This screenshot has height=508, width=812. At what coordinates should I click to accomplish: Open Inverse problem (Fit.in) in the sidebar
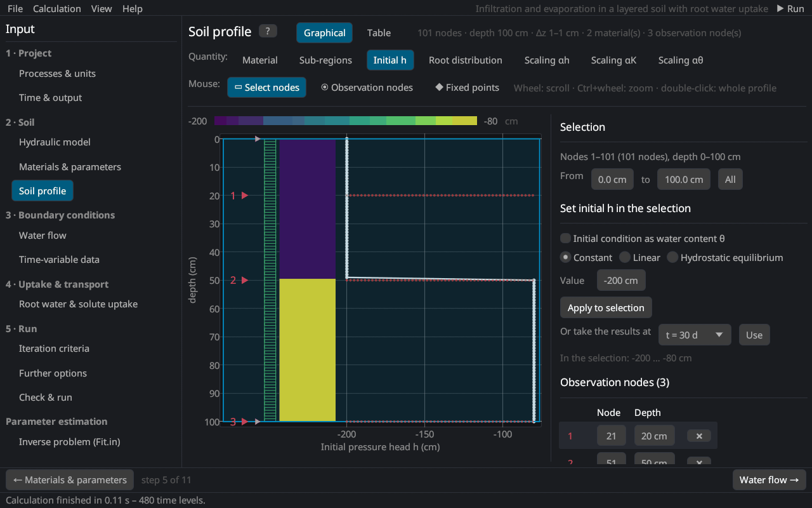pyautogui.click(x=70, y=442)
